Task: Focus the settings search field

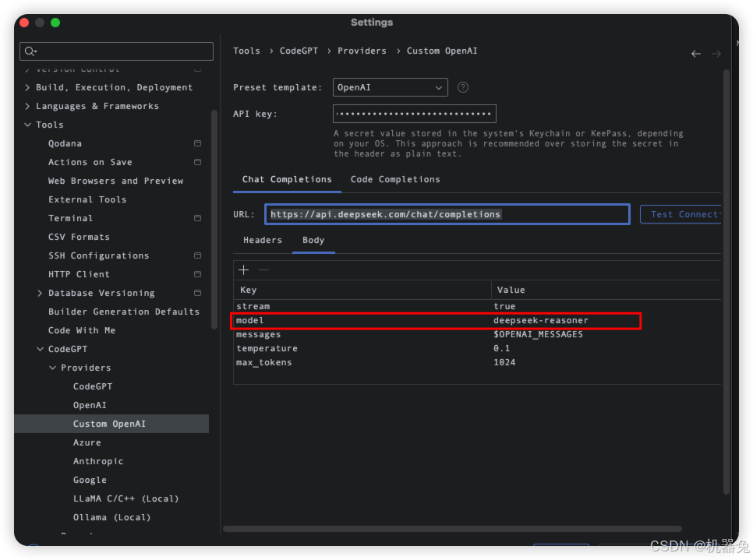Action: tap(116, 51)
